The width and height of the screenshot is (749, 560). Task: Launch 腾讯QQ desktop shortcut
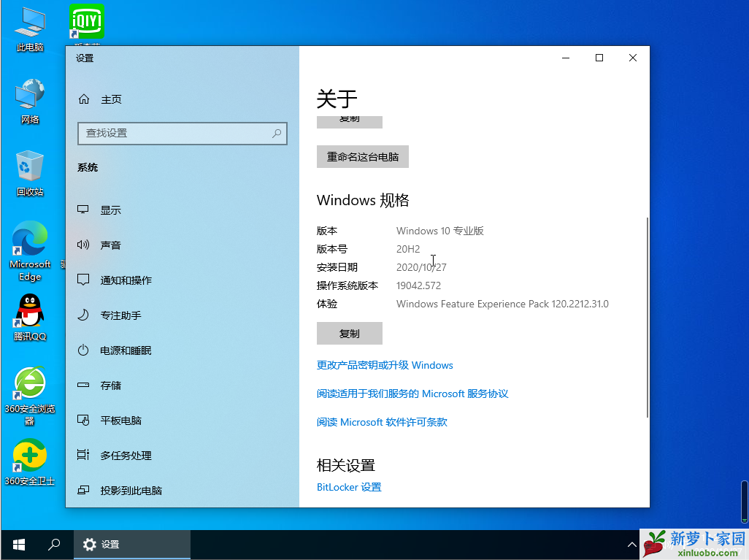coord(30,318)
